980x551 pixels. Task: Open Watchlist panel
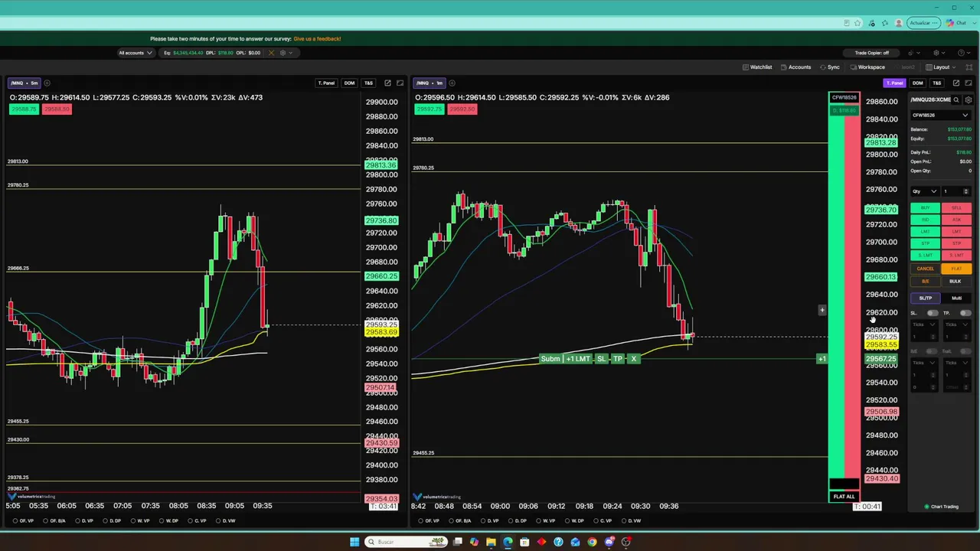[x=757, y=67]
